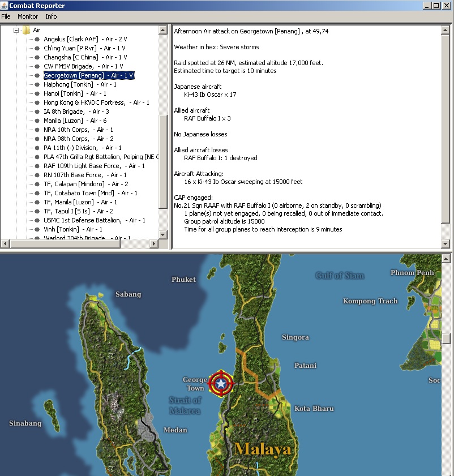Click the tree panel horizontal scrollbar thumb
Viewport: 454px width, 476px height.
point(65,243)
